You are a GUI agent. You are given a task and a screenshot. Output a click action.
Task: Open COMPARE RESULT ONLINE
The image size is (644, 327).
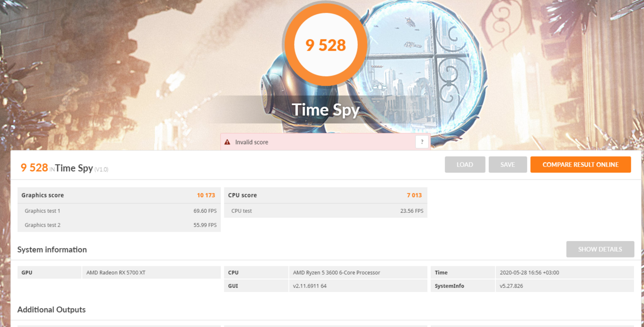[581, 165]
